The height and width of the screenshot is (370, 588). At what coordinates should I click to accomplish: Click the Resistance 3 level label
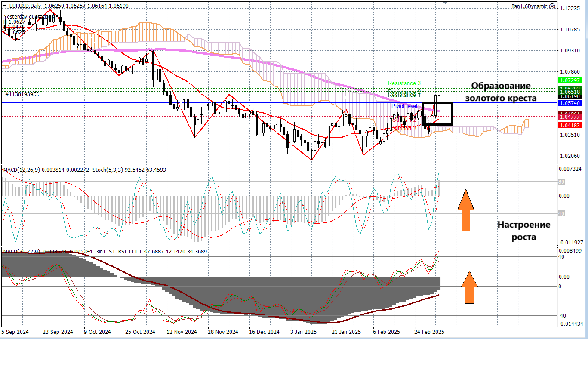click(x=404, y=83)
